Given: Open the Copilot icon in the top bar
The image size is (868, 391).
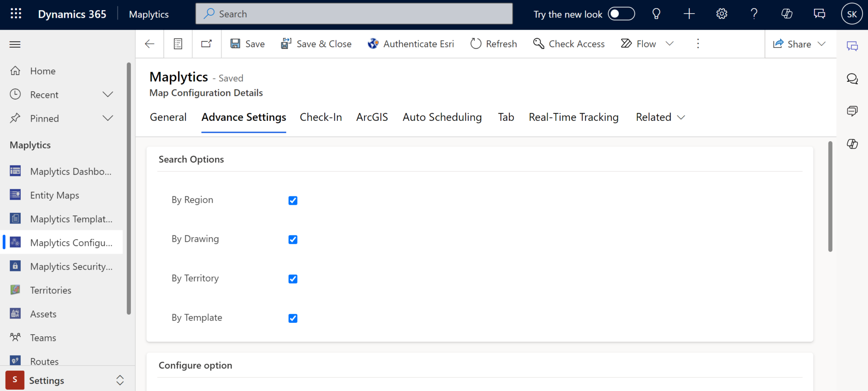Looking at the screenshot, I should pos(787,14).
